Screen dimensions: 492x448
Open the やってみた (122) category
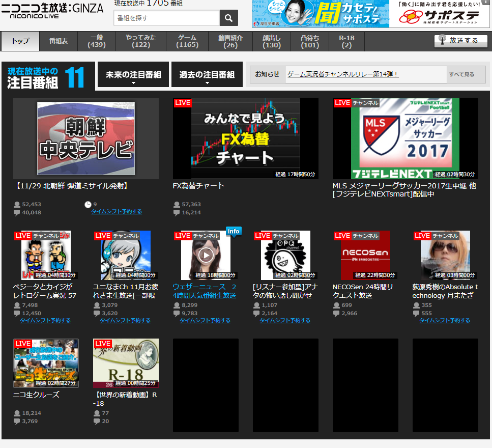141,41
